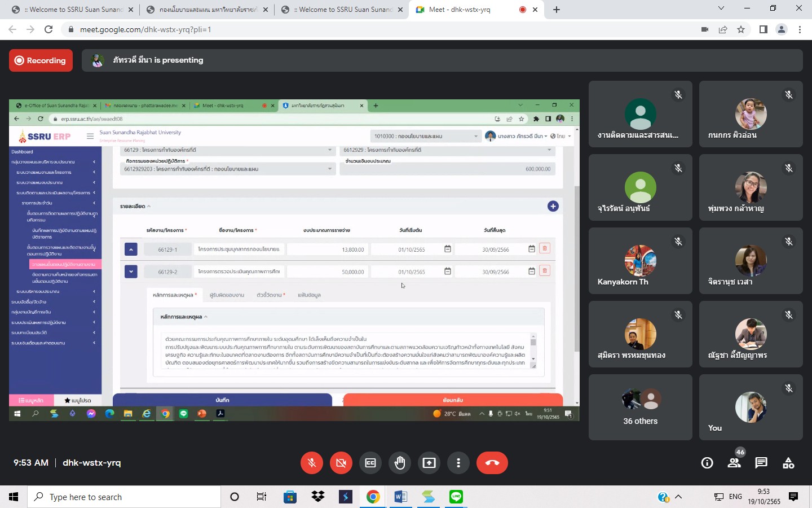Open Microsoft Word from the taskbar
This screenshot has height=508, width=812.
(x=400, y=497)
